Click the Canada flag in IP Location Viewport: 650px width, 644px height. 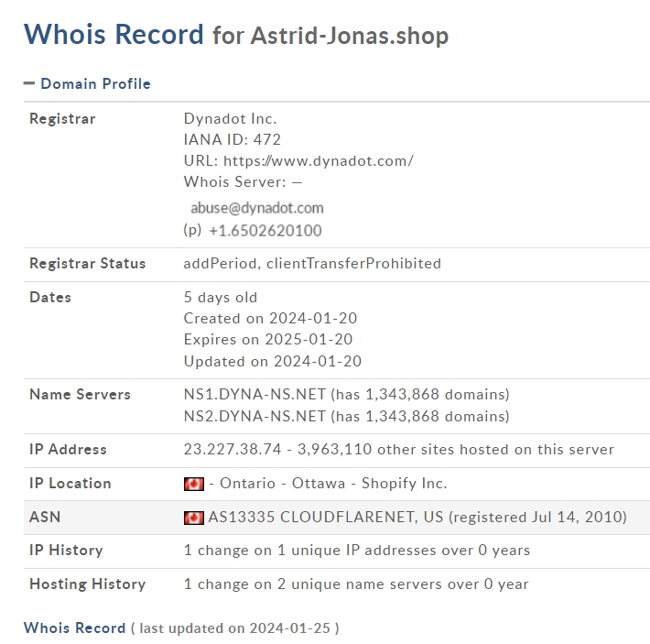point(194,484)
